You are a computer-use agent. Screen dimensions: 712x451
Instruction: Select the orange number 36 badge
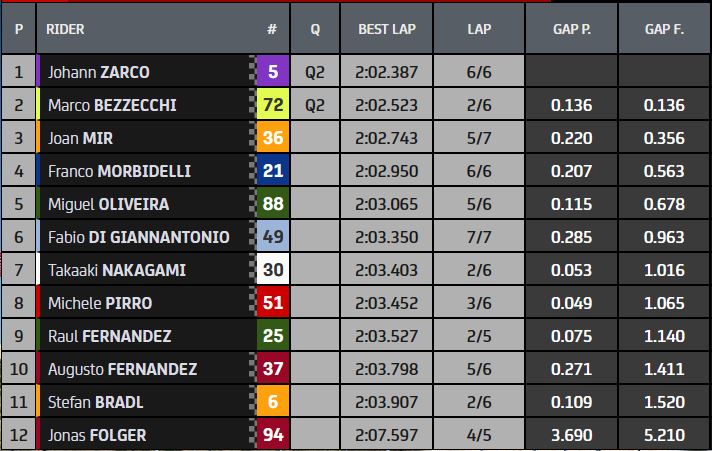pos(273,138)
